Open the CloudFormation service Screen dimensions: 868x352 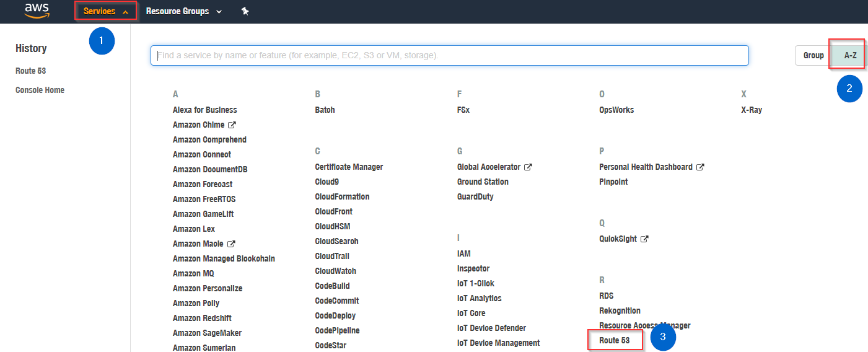(x=342, y=196)
